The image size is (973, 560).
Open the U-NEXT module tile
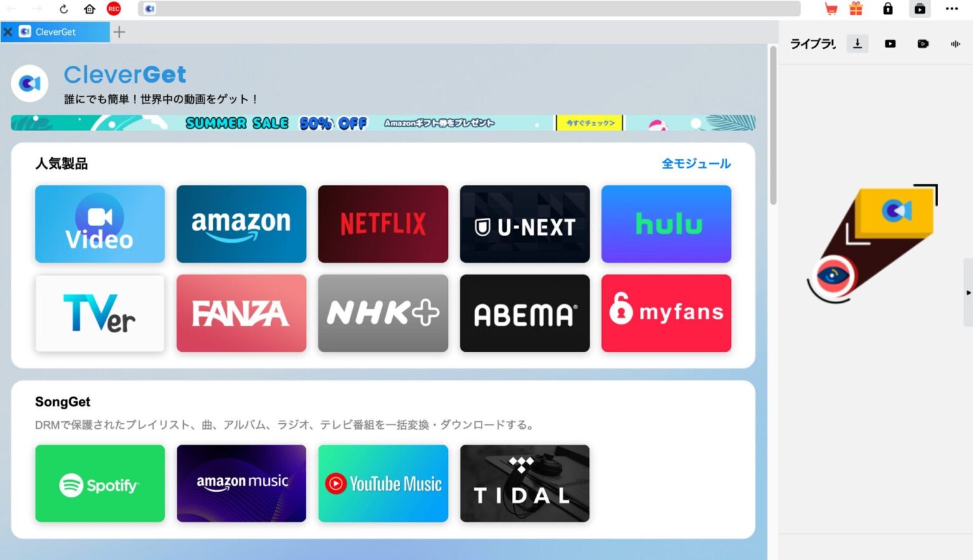[525, 224]
